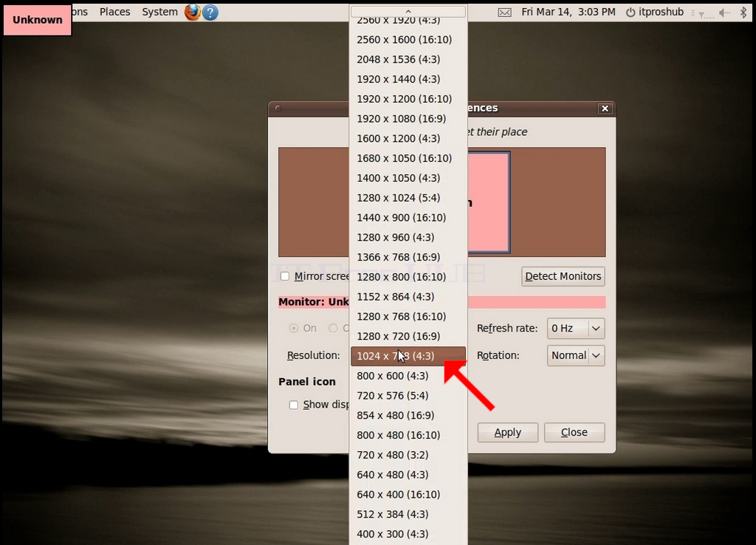The height and width of the screenshot is (545, 756).
Task: Launch Firefox from the top panel
Action: [193, 12]
